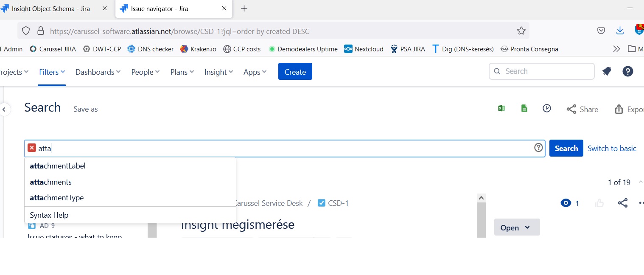Open more actions ellipsis on CSD-1
The height and width of the screenshot is (275, 644).
point(641,203)
